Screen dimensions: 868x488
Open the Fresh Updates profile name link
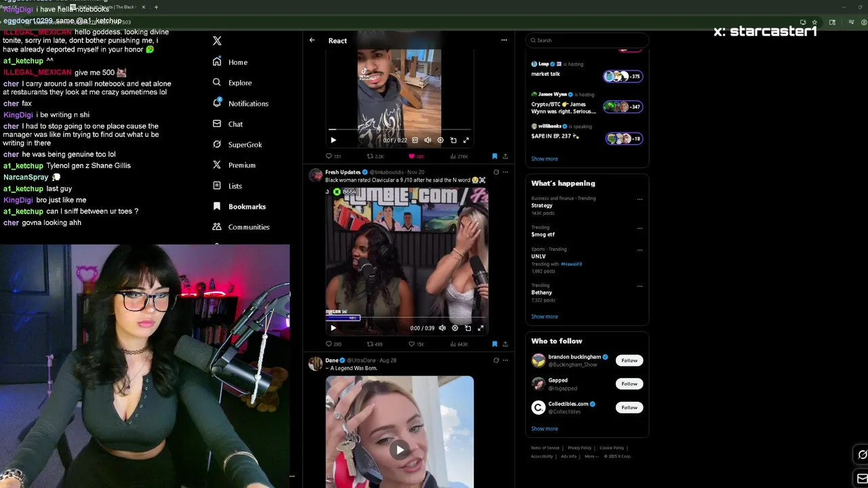pyautogui.click(x=343, y=172)
